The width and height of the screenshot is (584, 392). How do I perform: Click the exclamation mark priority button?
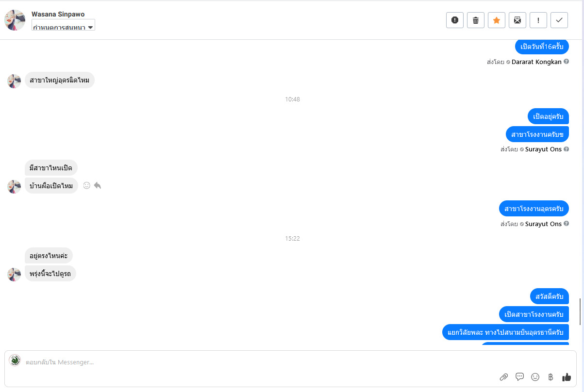538,20
